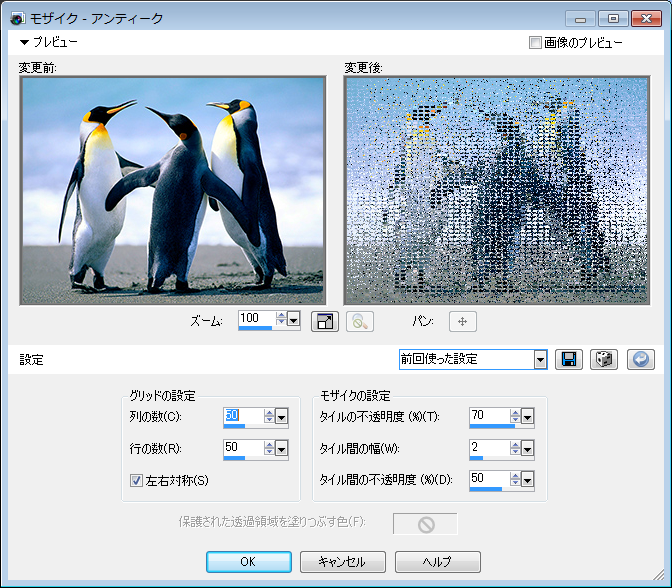Click the fit-to-window zoom icon
The image size is (672, 588).
tap(324, 321)
